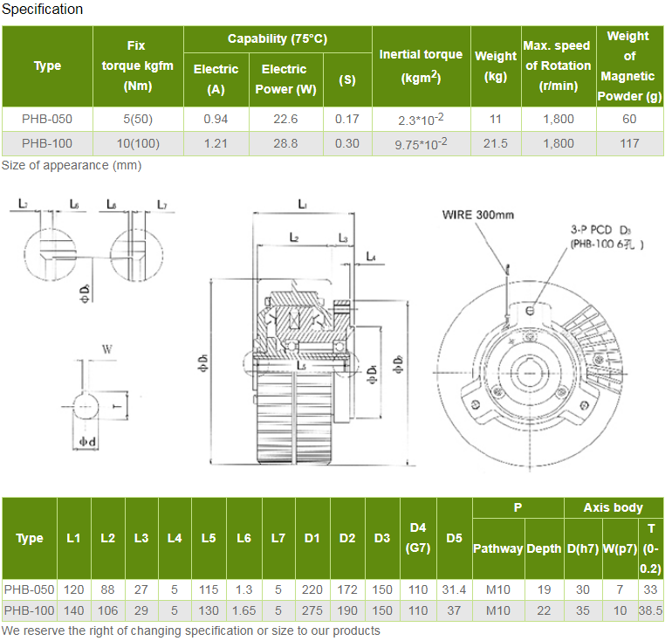Select the Pathway column header

click(x=497, y=548)
